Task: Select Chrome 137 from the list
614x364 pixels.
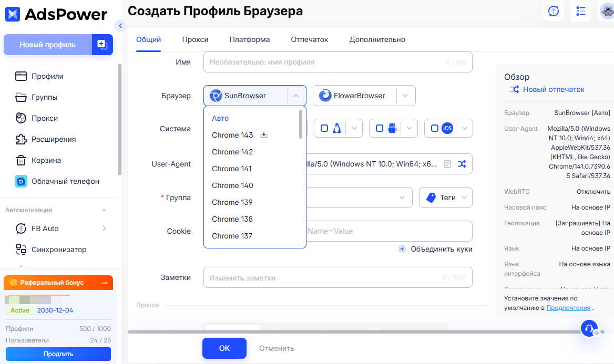Action: pyautogui.click(x=232, y=236)
